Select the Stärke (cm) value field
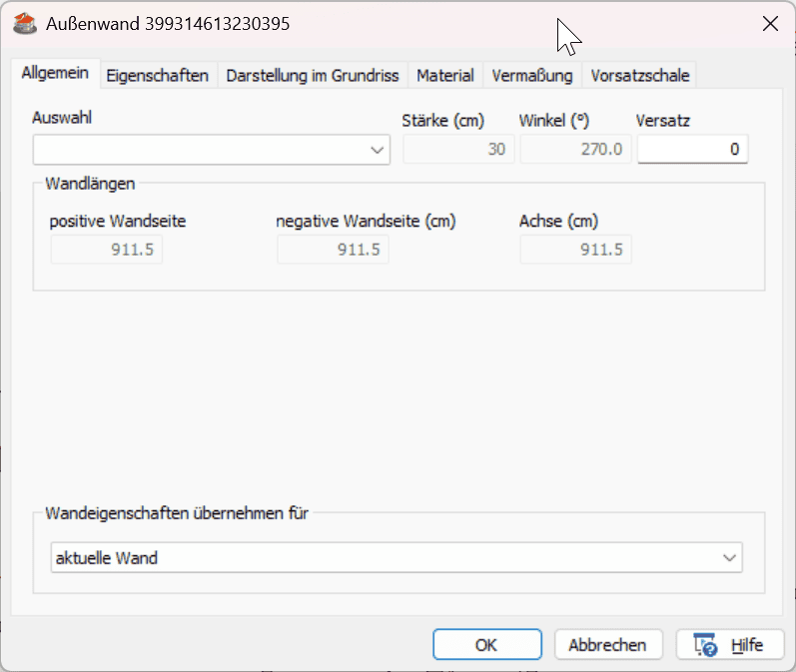This screenshot has height=672, width=796. 458,149
